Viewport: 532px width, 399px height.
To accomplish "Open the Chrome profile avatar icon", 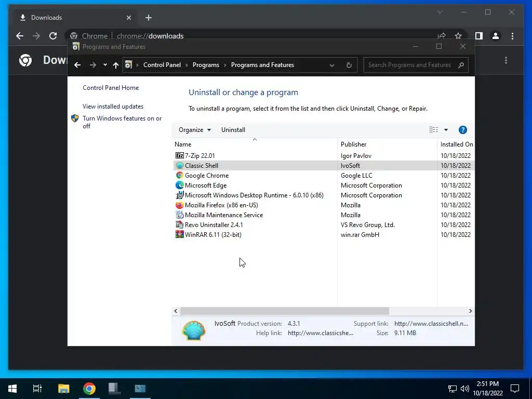I will coord(495,36).
